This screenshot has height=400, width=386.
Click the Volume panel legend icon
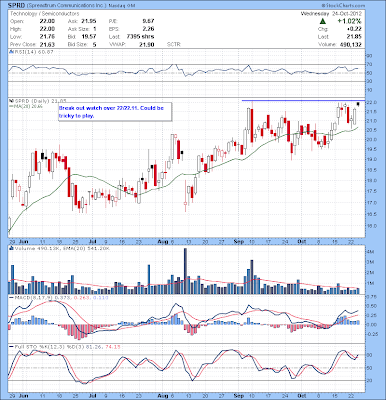[11, 248]
